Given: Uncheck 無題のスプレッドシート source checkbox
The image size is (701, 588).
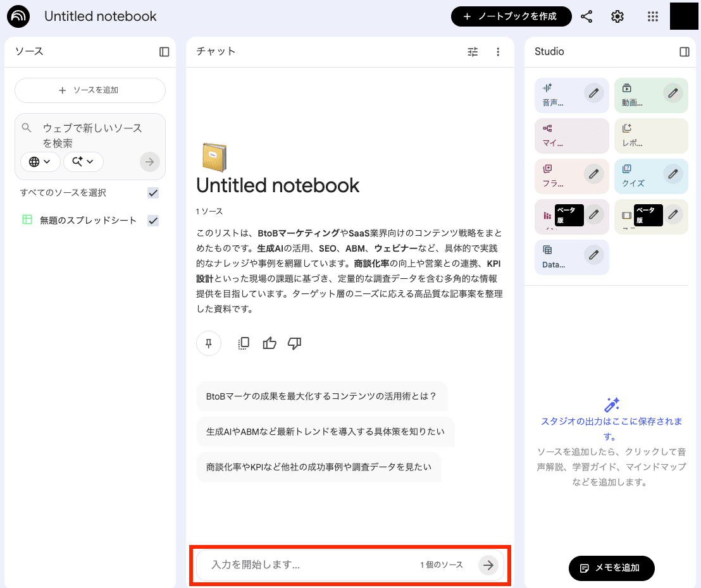Looking at the screenshot, I should pyautogui.click(x=152, y=221).
